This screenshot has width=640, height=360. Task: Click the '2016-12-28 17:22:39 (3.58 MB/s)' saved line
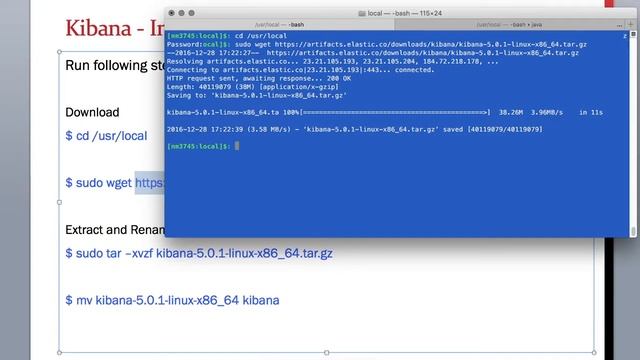click(355, 129)
